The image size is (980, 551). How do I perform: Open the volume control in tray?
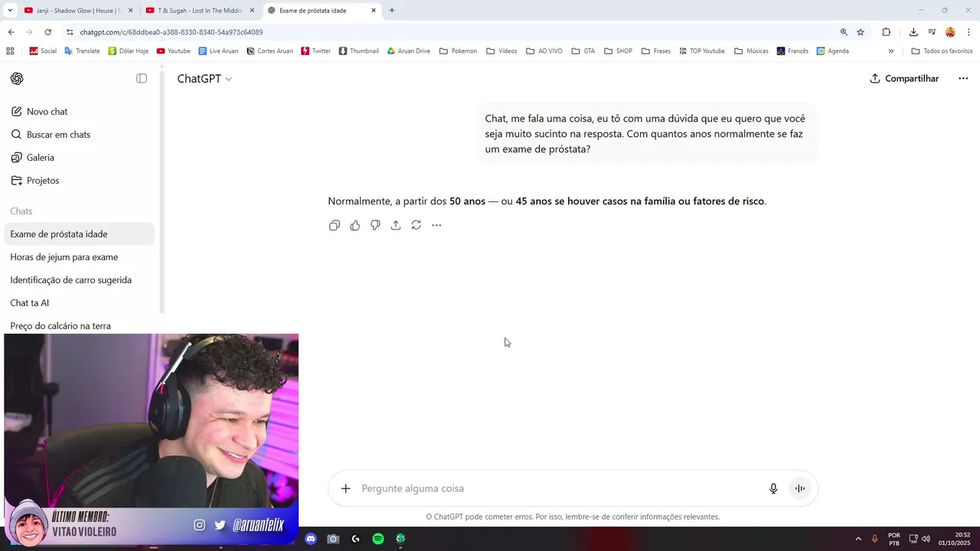(x=926, y=539)
